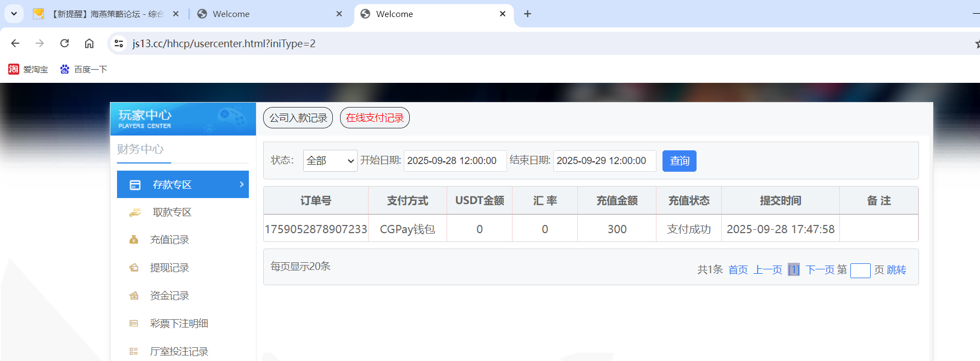980x361 pixels.
Task: Close the middle Welcome tab
Action: pos(339,14)
